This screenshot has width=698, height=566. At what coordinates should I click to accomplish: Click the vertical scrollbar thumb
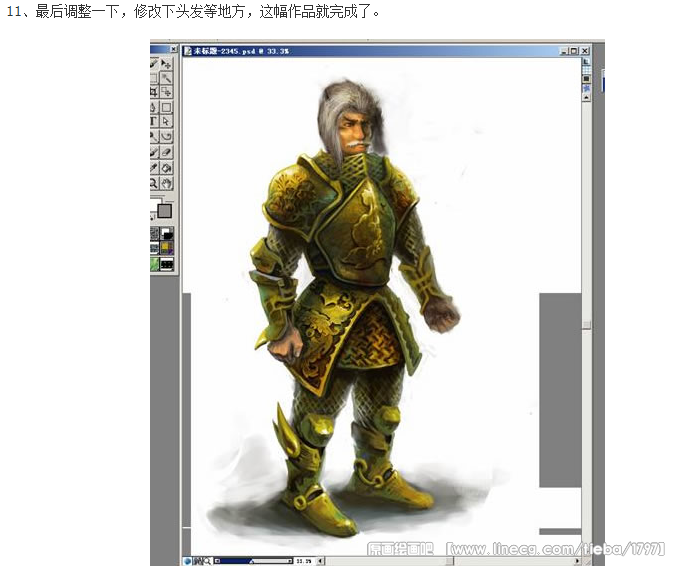click(x=587, y=325)
